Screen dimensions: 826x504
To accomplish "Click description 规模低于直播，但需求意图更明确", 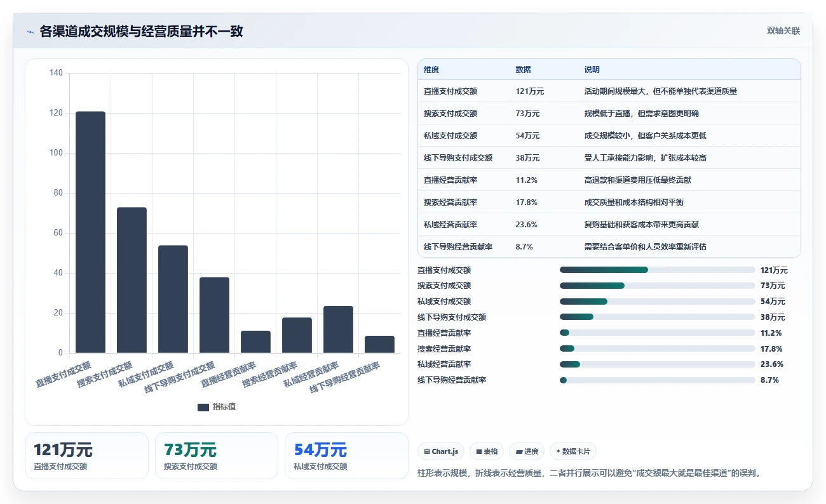I will 642,114.
